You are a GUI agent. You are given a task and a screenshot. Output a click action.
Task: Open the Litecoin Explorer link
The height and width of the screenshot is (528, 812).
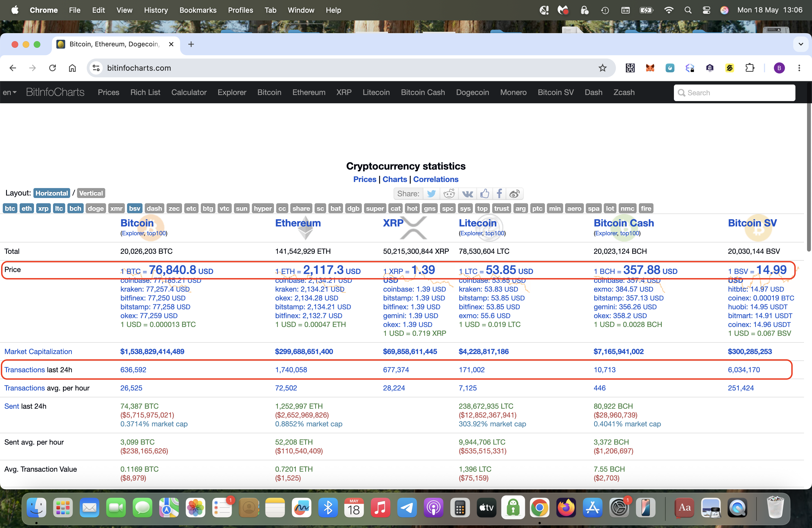tap(471, 233)
